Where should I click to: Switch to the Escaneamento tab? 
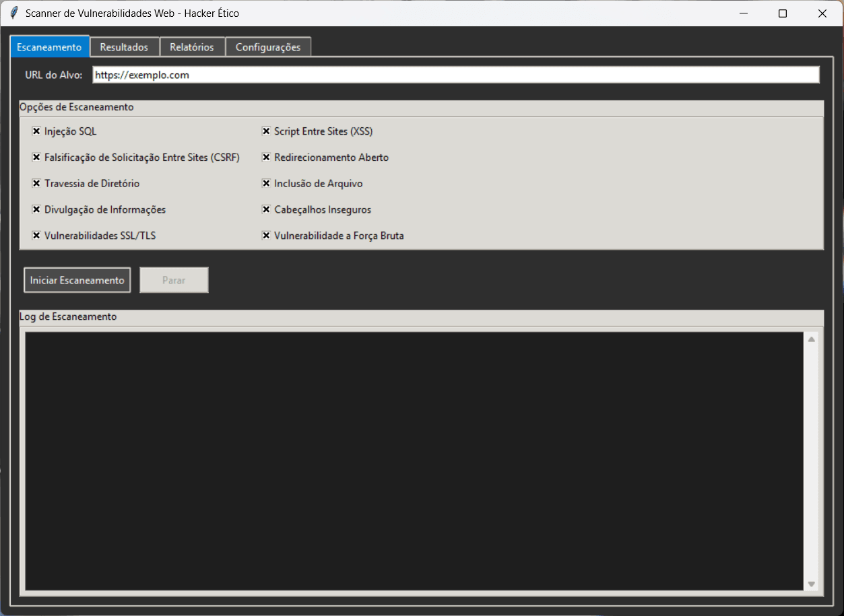pyautogui.click(x=49, y=47)
